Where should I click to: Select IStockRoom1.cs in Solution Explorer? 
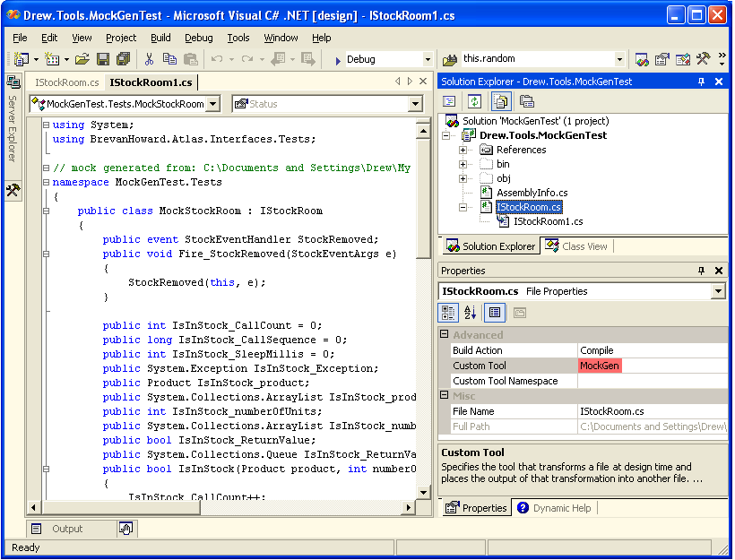[548, 221]
